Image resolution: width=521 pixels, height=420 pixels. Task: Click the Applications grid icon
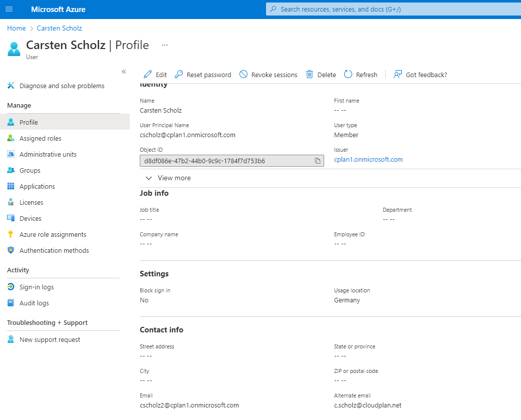(x=11, y=186)
